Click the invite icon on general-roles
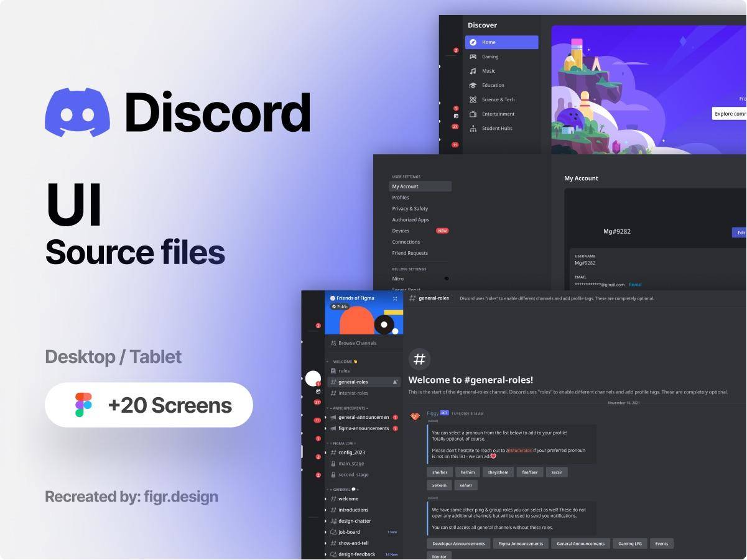The image size is (747, 560). [396, 382]
